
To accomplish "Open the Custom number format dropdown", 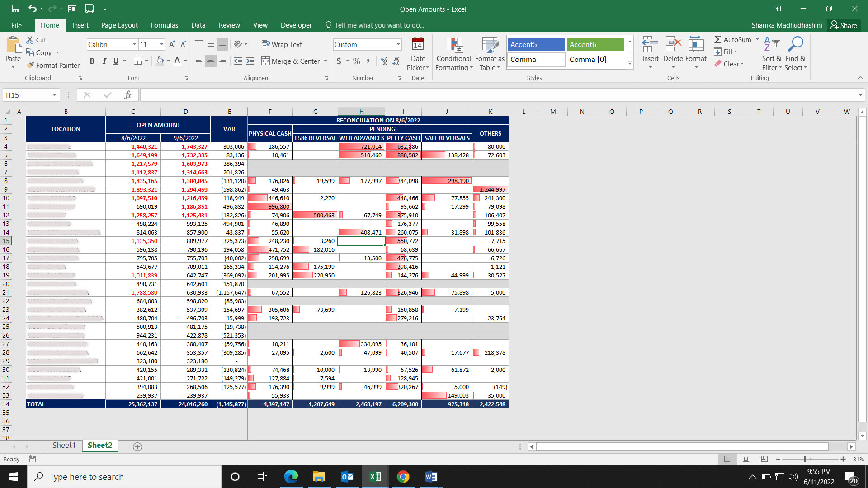I will [398, 44].
